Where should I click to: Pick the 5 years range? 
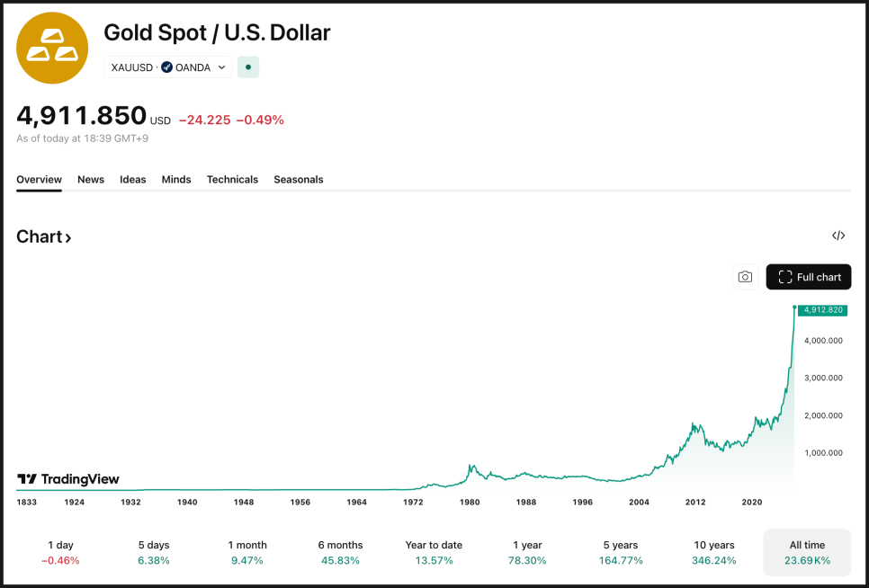pos(621,552)
